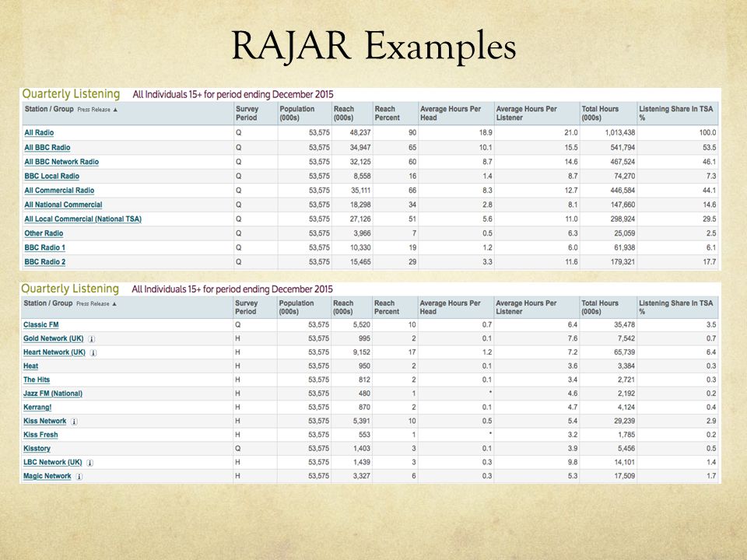Select the Kiss Network link
Screen dimensions: 747x560
(45, 422)
